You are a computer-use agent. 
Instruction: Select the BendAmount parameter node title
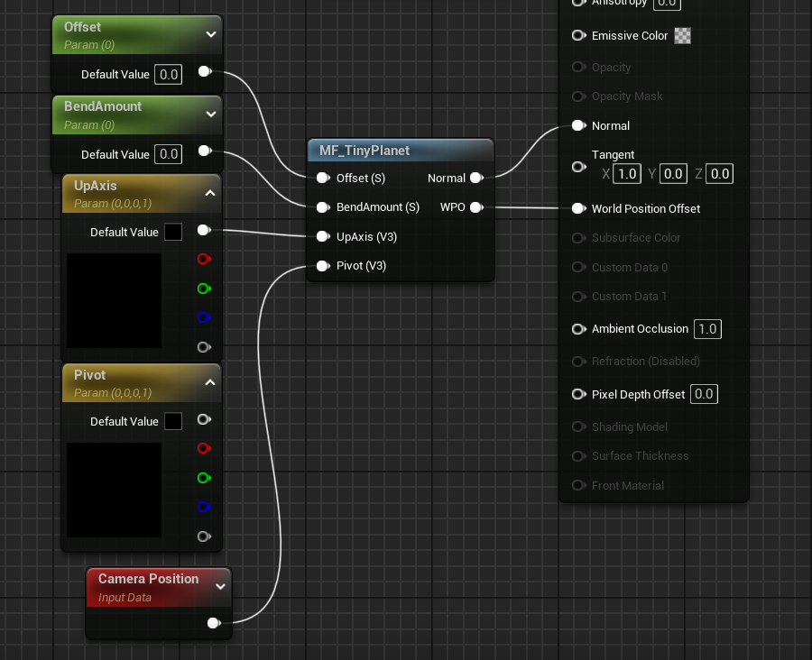click(103, 106)
